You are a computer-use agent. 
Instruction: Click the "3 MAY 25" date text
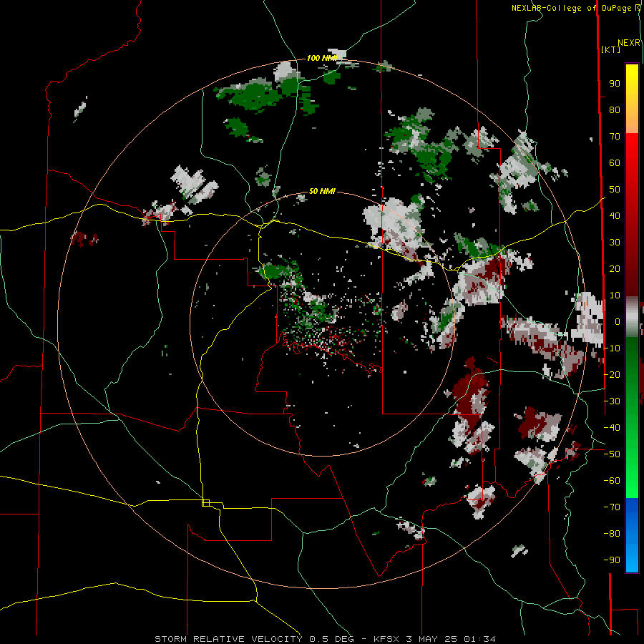pyautogui.click(x=431, y=639)
